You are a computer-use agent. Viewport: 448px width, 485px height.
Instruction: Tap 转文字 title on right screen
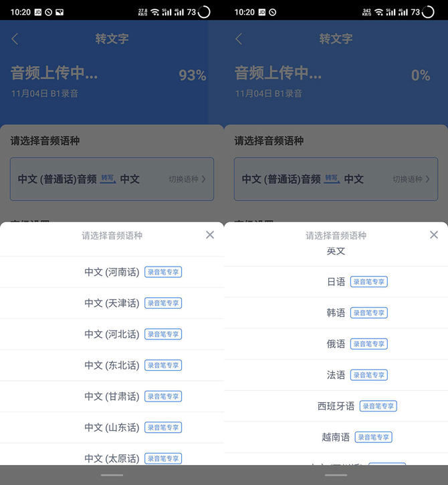pos(336,39)
